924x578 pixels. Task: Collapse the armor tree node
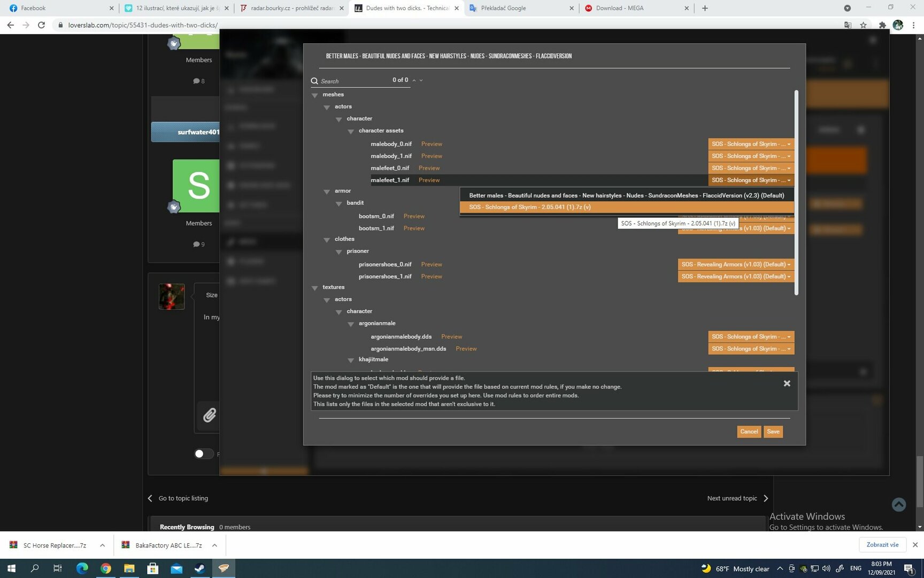[327, 191]
